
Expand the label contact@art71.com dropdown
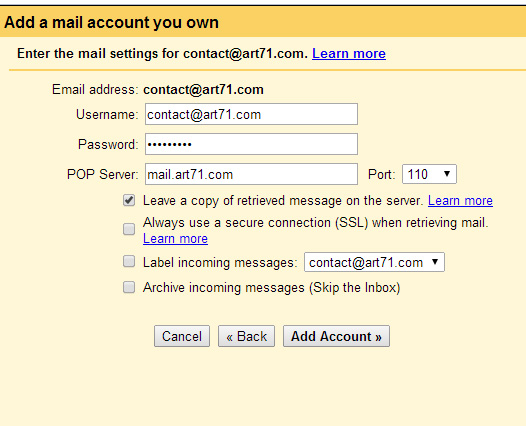[x=374, y=262]
